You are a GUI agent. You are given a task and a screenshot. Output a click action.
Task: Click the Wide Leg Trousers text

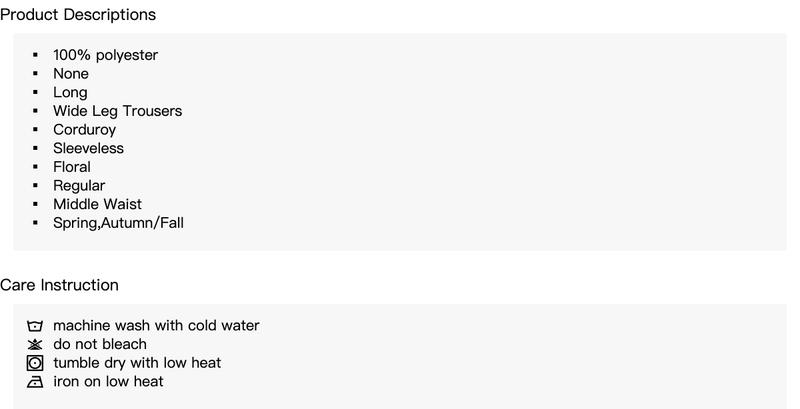[117, 111]
